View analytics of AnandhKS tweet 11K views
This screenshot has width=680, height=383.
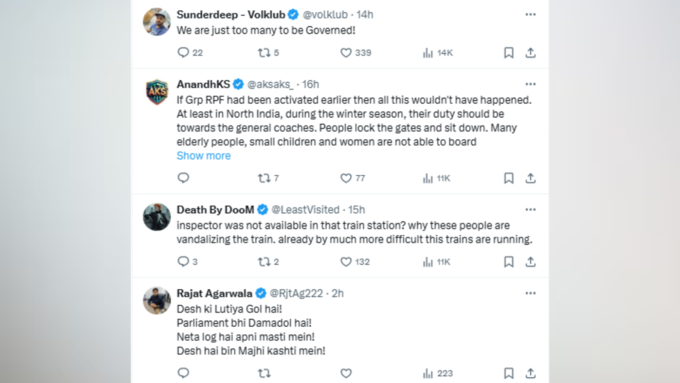[437, 178]
